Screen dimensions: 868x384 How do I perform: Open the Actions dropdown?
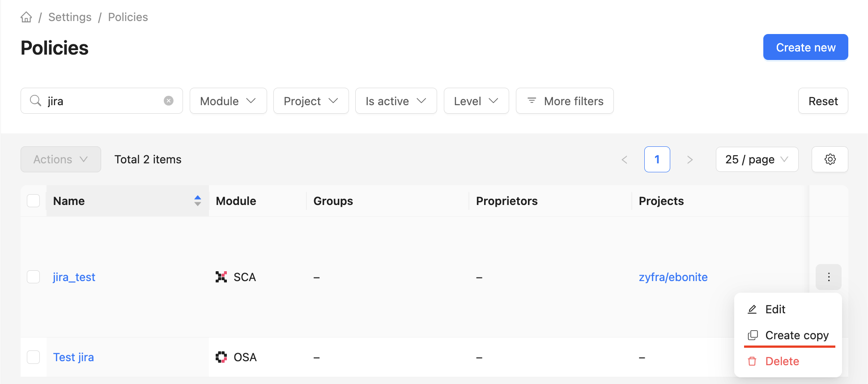pyautogui.click(x=61, y=159)
